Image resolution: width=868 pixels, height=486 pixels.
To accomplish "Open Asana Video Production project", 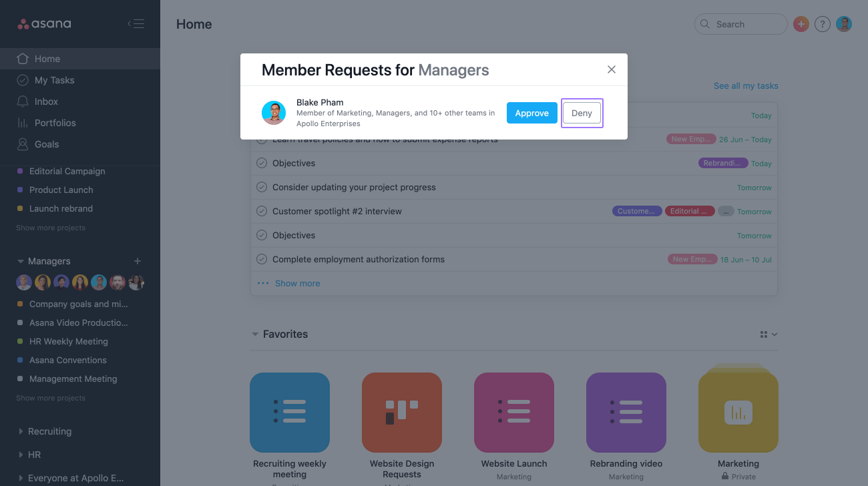I will [x=80, y=322].
